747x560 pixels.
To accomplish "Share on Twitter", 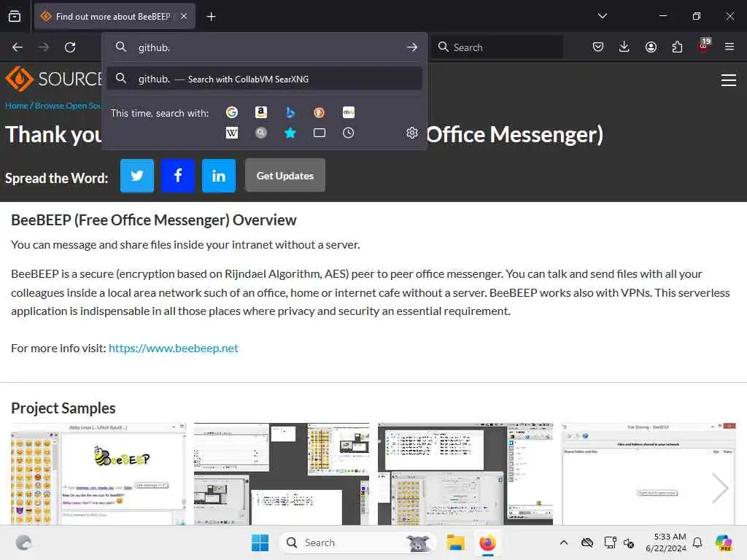I will tap(136, 176).
